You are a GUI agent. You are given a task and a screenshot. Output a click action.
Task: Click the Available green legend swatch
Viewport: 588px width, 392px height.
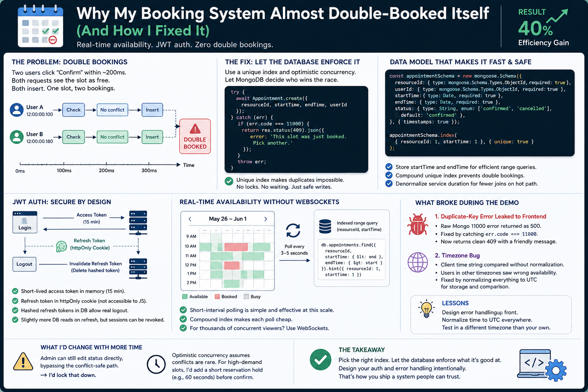[185, 297]
